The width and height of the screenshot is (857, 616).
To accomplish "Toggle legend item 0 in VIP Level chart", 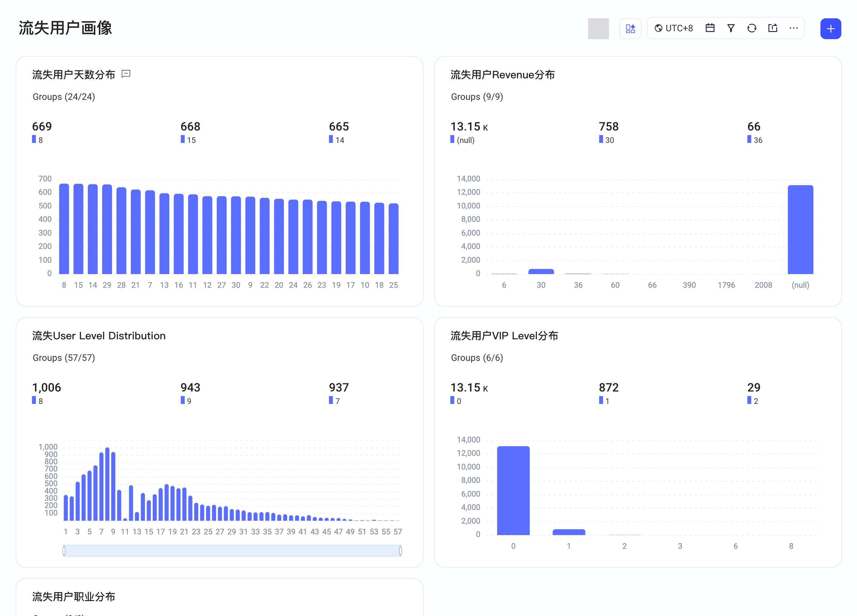I will (455, 401).
